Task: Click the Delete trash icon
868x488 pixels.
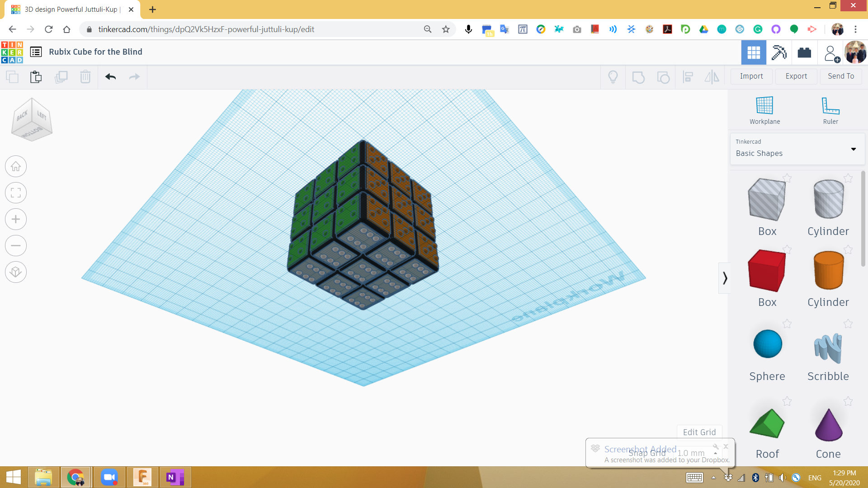Action: click(x=85, y=77)
